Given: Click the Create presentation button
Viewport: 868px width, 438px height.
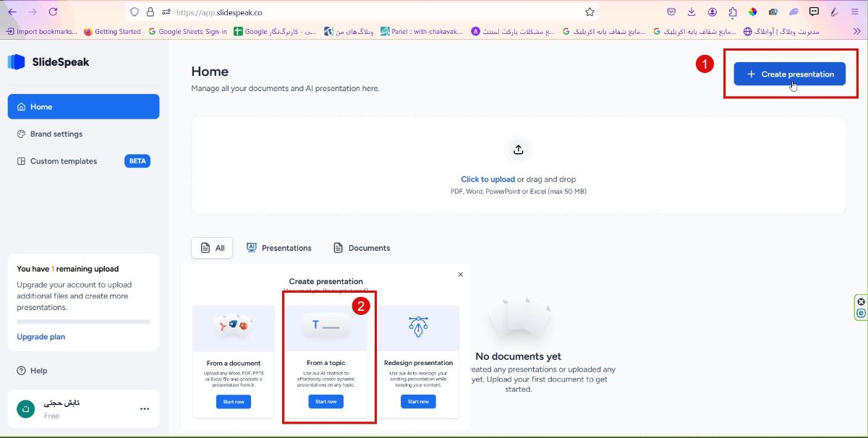Looking at the screenshot, I should [789, 74].
